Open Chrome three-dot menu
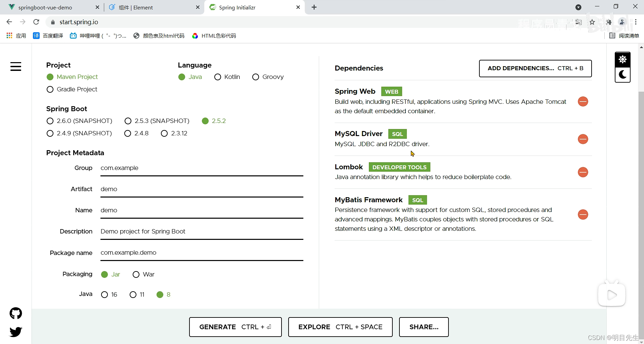The image size is (644, 344). (636, 22)
